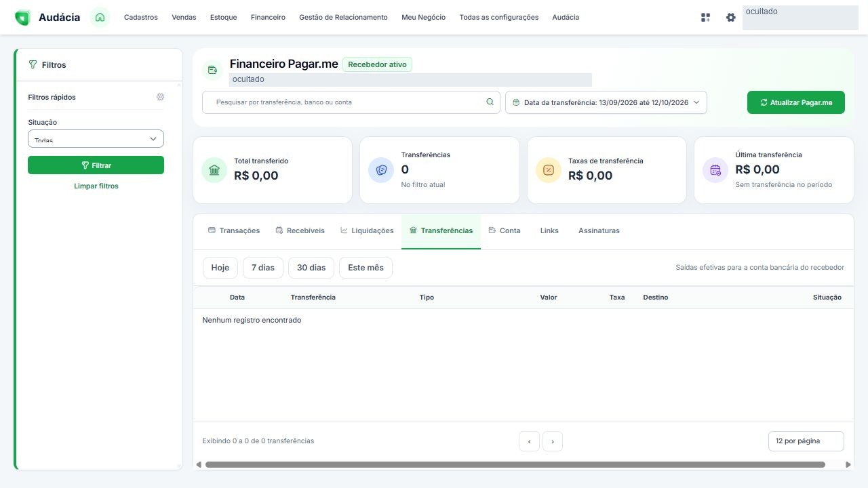This screenshot has width=868, height=488.
Task: Switch to the Links tab
Action: (x=549, y=231)
